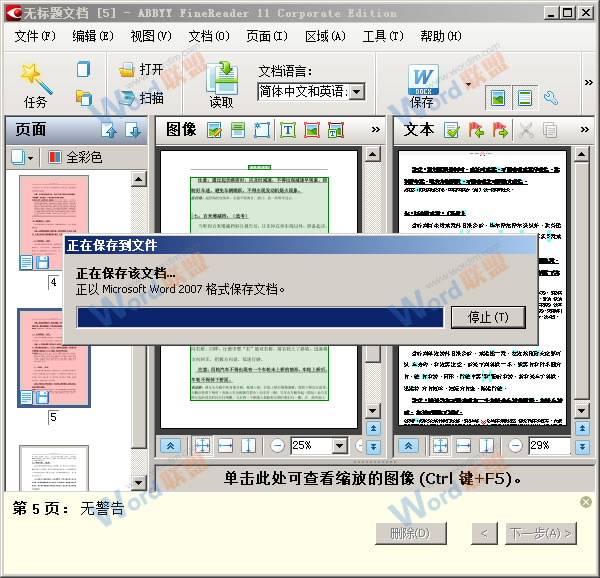Open the 编辑(E) menu

pos(93,36)
